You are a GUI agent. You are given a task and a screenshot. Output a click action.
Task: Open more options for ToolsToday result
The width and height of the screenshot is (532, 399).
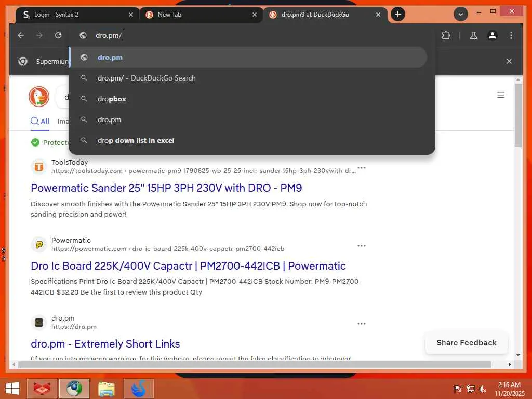click(x=362, y=168)
